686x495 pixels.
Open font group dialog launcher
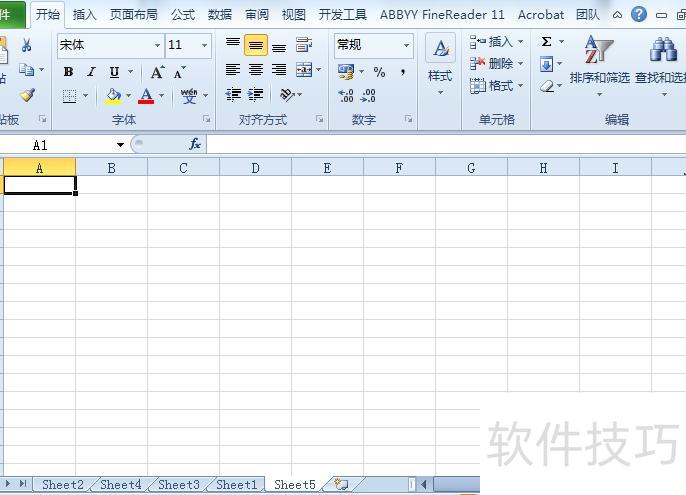(206, 119)
